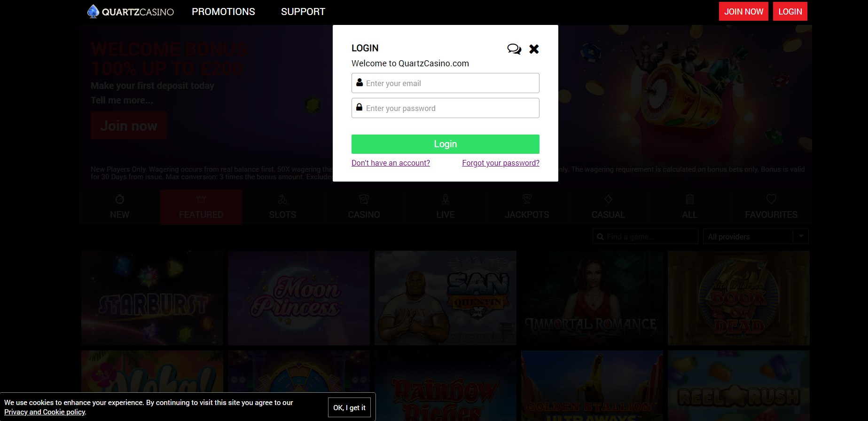The height and width of the screenshot is (421, 868).
Task: Open the Immortal Romance game thumbnail
Action: point(592,298)
